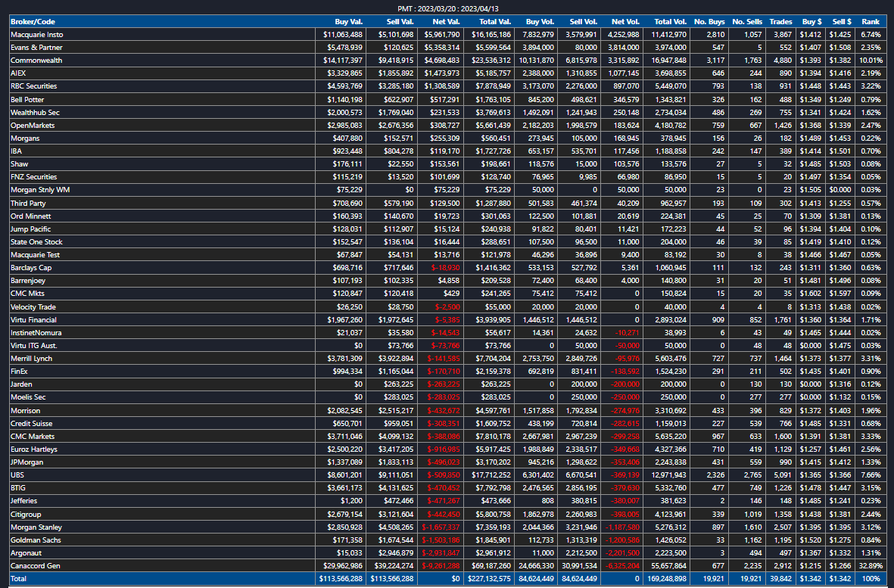Select the Credit Suisse broker name
Image resolution: width=894 pixels, height=588 pixels.
(x=31, y=424)
